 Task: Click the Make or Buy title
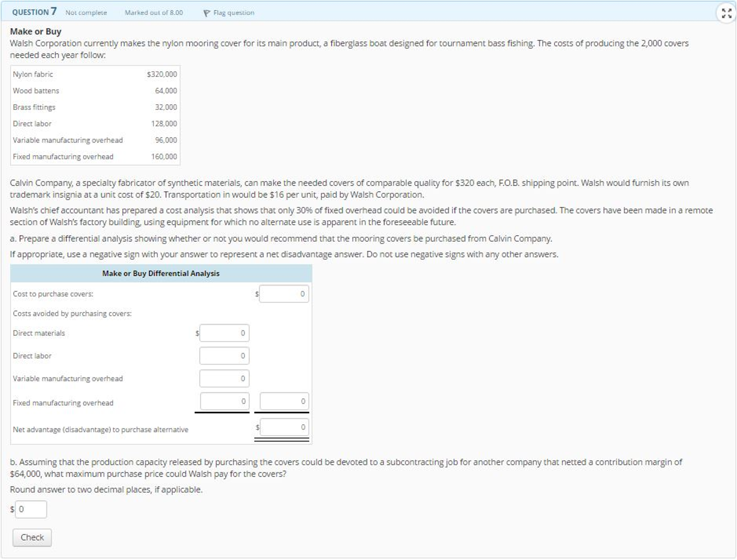tap(36, 31)
